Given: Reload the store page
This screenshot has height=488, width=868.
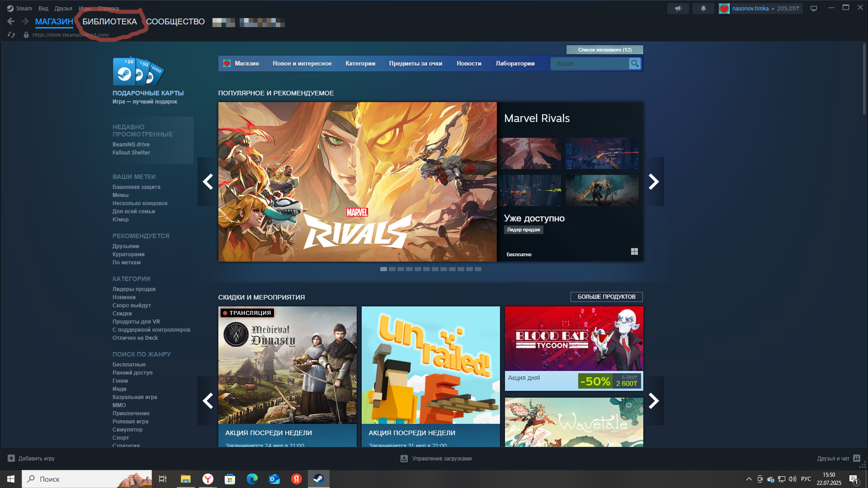Looking at the screenshot, I should pos(11,35).
